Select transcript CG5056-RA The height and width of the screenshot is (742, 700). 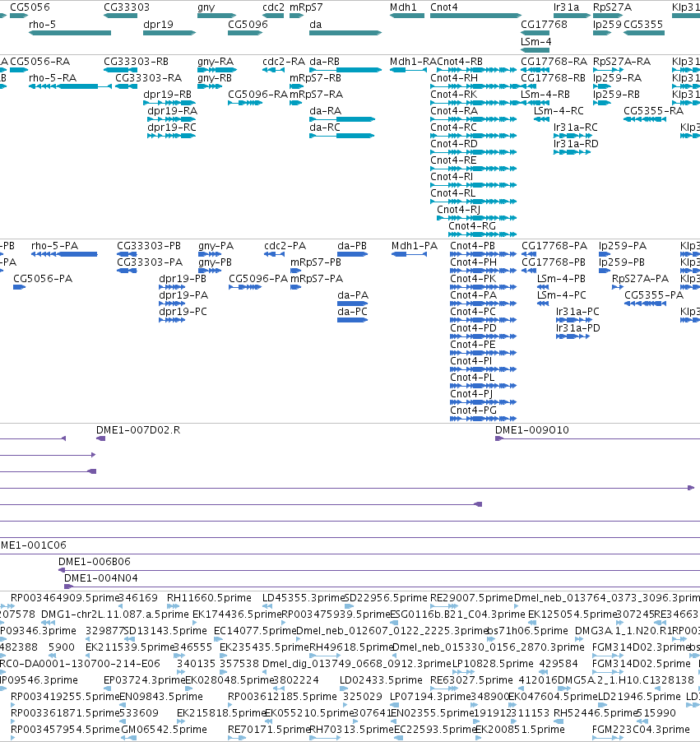pyautogui.click(x=39, y=62)
